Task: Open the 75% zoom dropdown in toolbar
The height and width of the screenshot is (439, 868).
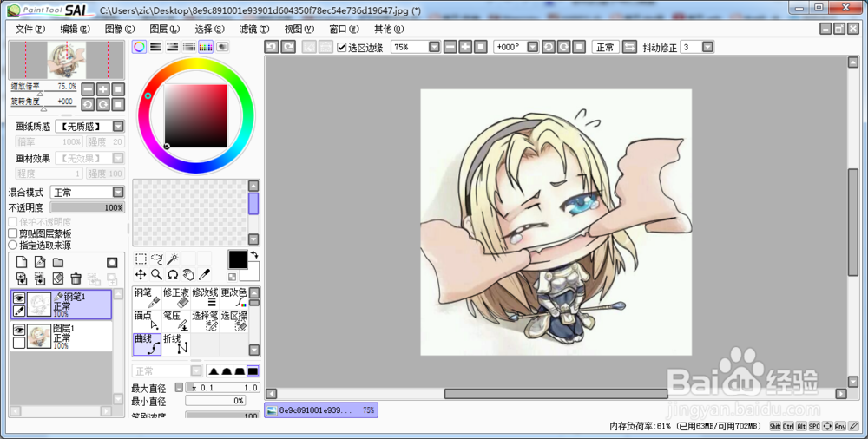Action: (434, 47)
